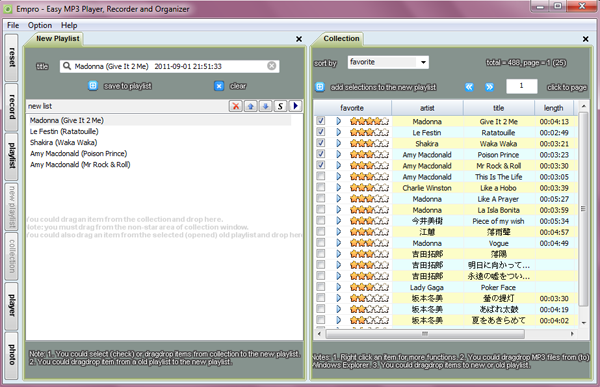
Task: Click the save to playlist plus icon
Action: [93, 86]
